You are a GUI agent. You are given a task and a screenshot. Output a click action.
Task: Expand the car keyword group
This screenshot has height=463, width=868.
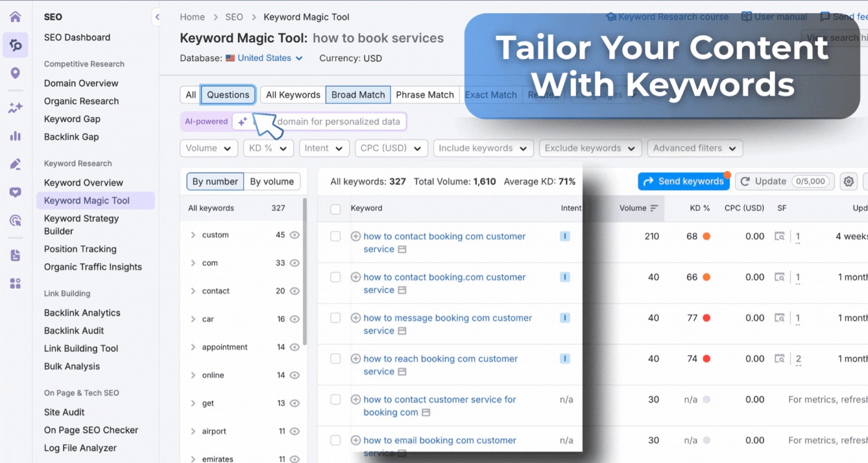(193, 319)
